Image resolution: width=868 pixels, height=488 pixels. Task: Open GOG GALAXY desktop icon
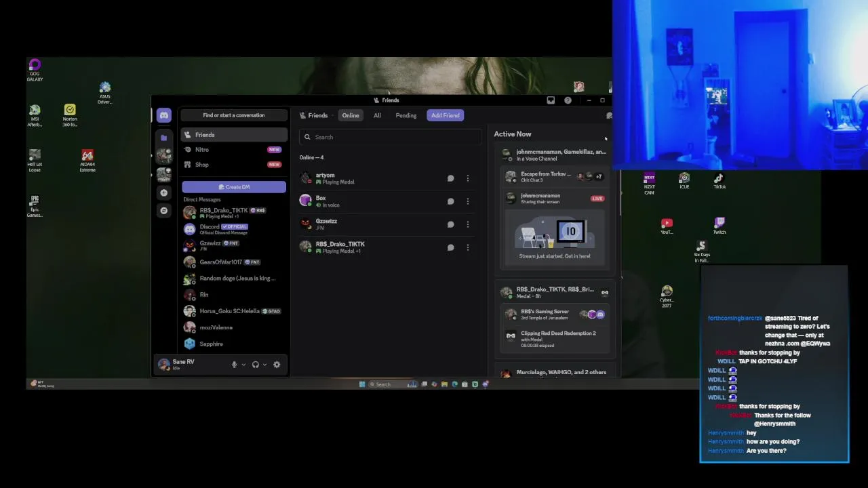pos(35,70)
